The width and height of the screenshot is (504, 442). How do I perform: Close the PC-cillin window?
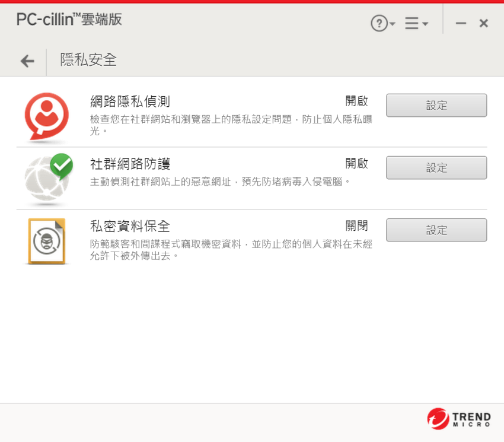pos(483,23)
